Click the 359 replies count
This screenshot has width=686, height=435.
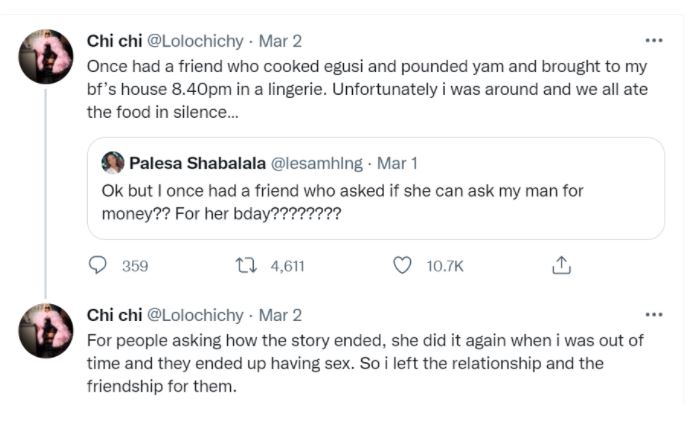click(134, 265)
